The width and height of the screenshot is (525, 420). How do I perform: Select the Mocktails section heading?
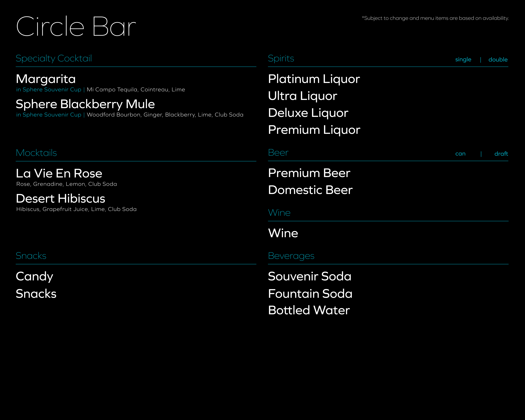click(x=36, y=153)
